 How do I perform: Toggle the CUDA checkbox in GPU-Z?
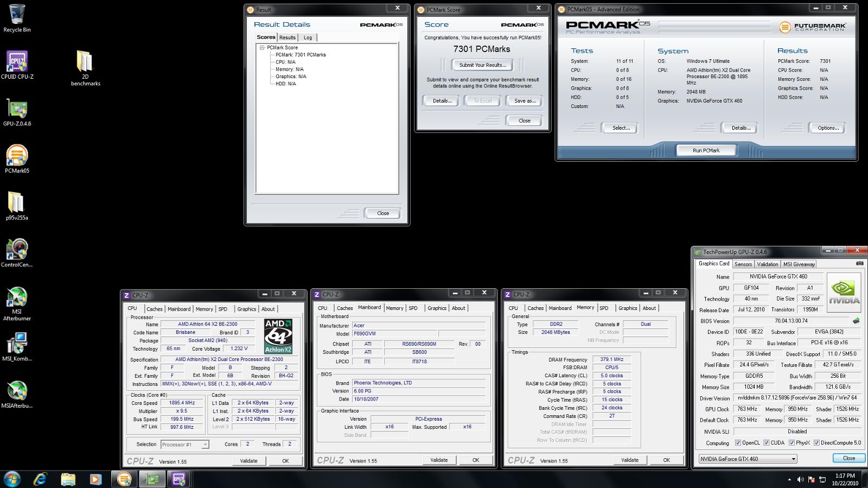pos(767,443)
